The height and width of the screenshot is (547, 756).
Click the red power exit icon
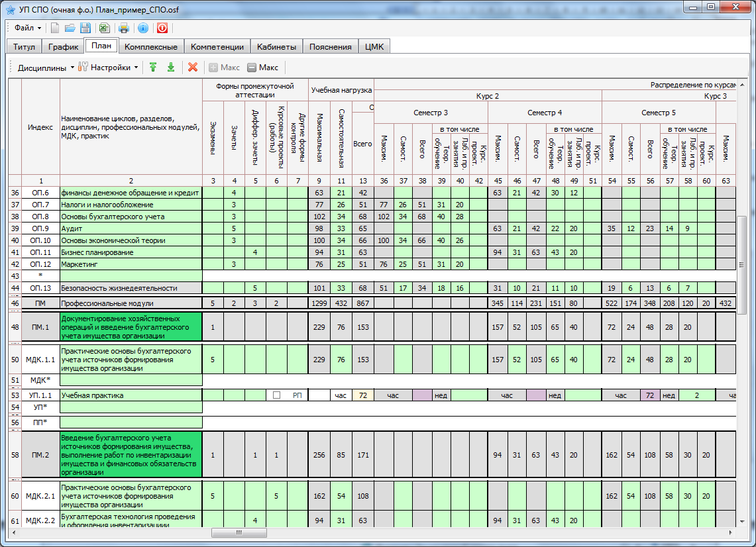tap(162, 28)
